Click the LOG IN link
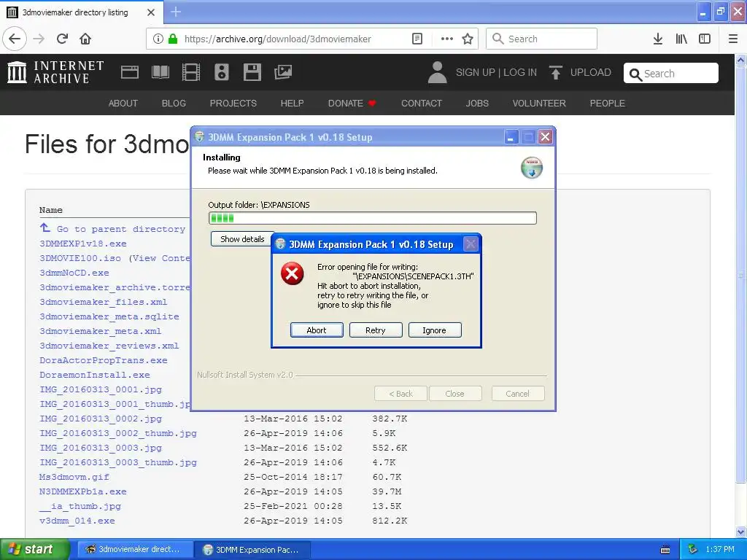The image size is (747, 560). point(520,72)
